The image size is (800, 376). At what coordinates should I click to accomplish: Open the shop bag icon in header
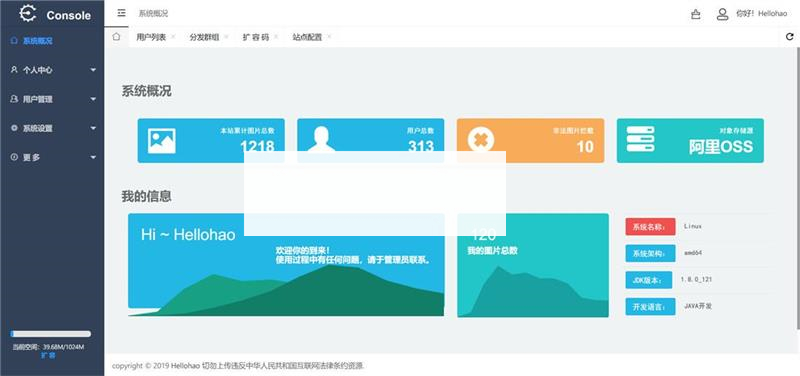695,14
